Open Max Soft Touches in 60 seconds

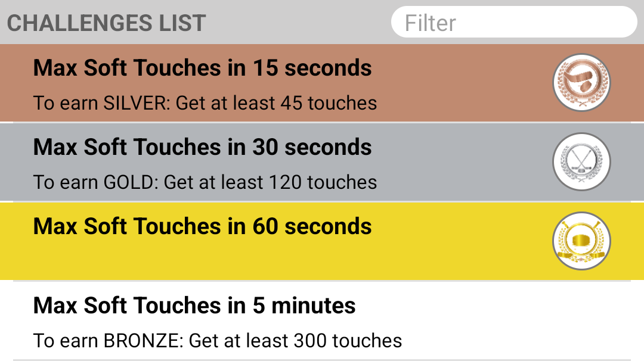coord(203,226)
